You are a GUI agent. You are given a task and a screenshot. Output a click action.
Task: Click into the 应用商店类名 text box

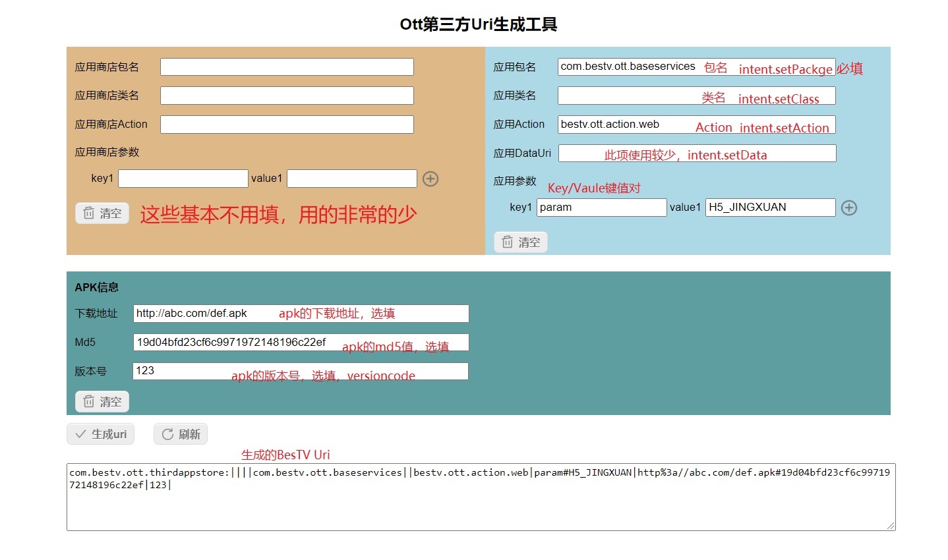(287, 96)
